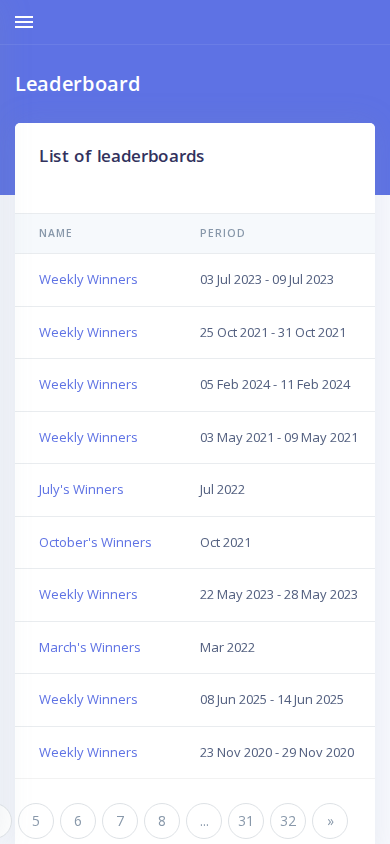Open Weekly Winners for 23 Nov 2020
This screenshot has width=390, height=844.
coord(88,752)
